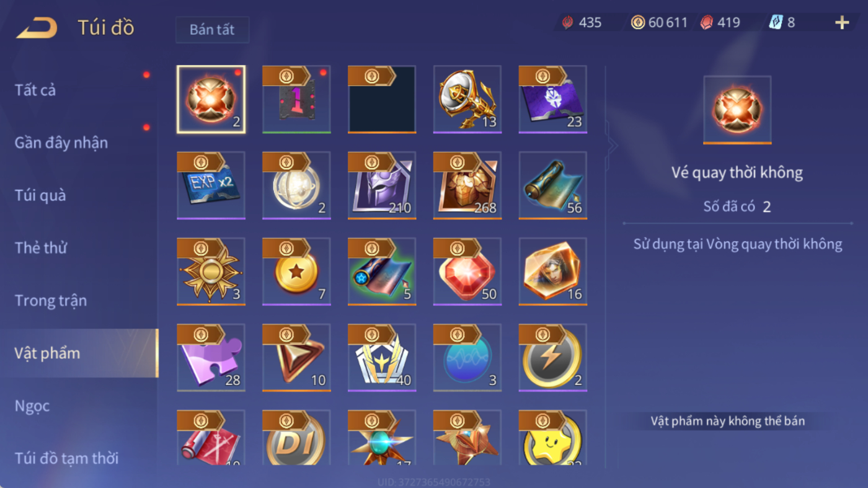Click the Vé quay thời không preview thumbnail
This screenshot has height=488, width=868.
tap(737, 110)
